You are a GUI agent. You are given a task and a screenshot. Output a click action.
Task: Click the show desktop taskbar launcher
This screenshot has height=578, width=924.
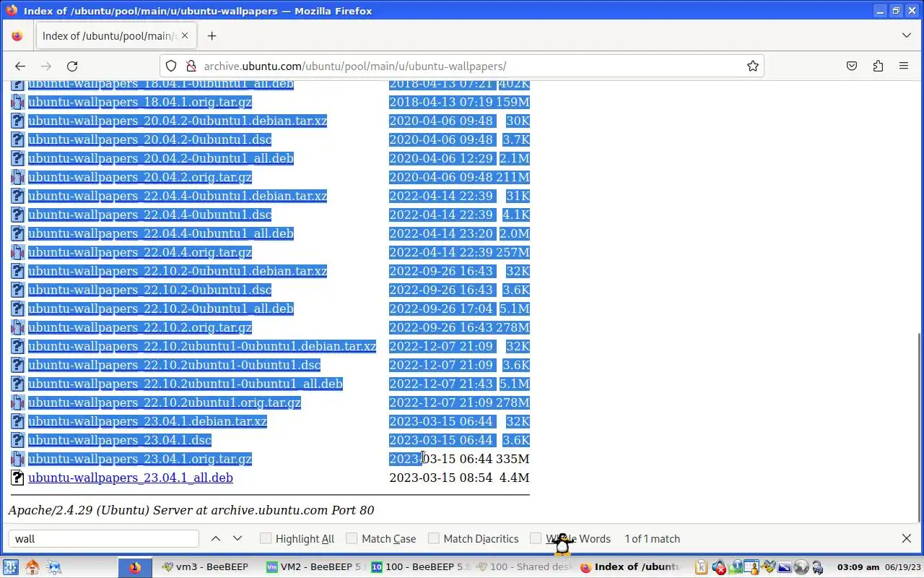click(53, 567)
